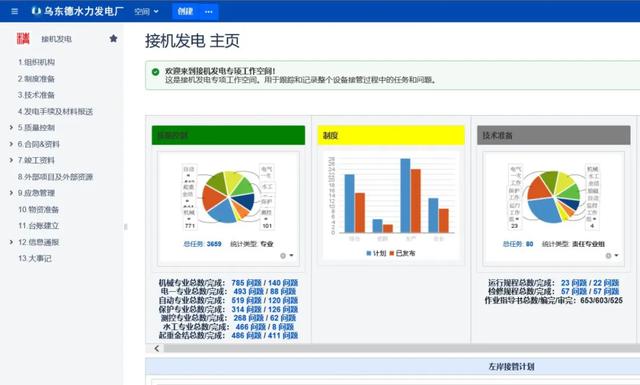
Task: Open the 23 问题 link for 运行规程
Action: coord(574,283)
